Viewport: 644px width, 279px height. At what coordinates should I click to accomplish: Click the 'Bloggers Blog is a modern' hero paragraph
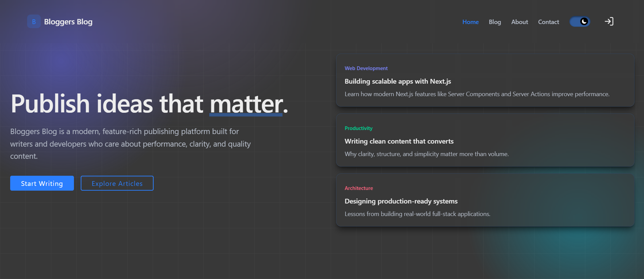(131, 144)
